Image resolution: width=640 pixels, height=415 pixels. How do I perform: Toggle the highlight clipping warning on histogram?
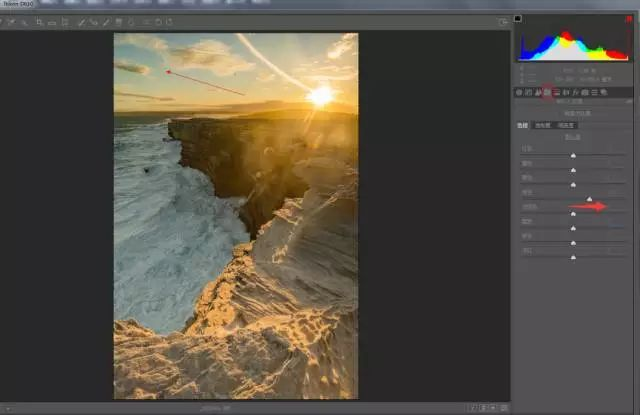click(629, 18)
